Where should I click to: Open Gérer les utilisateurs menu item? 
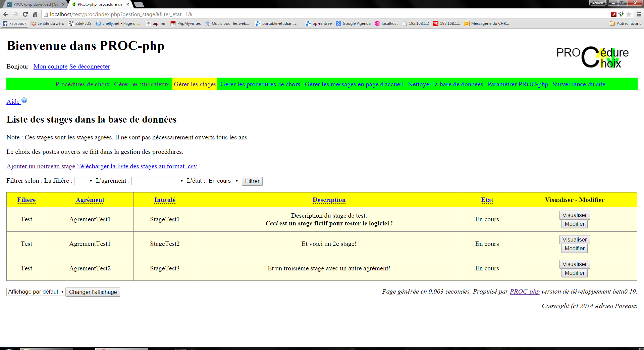coord(142,84)
